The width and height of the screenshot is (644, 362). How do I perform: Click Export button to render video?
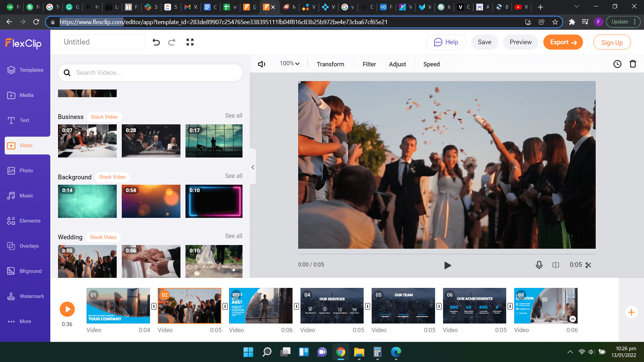click(x=564, y=42)
